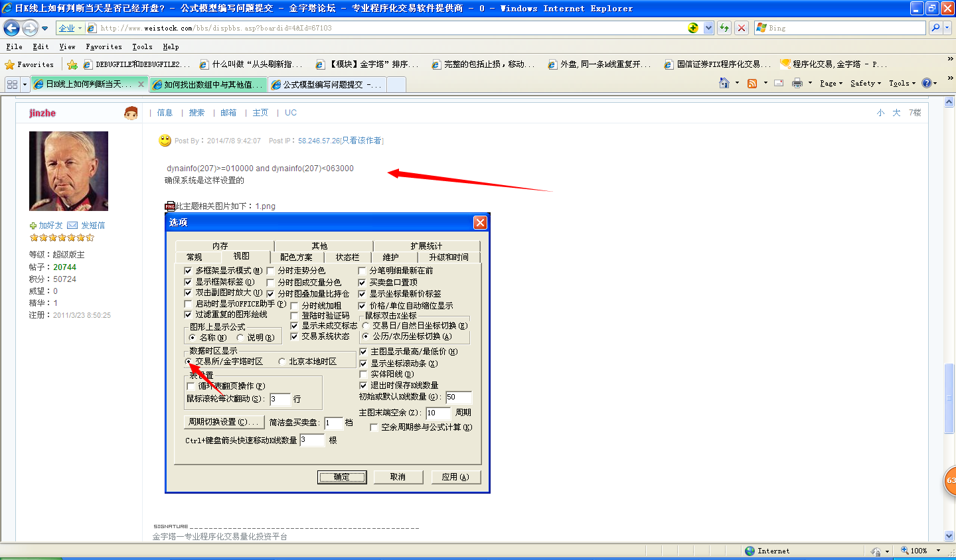The height and width of the screenshot is (560, 956).
Task: Click the 搜索 link in post header
Action: [x=197, y=113]
